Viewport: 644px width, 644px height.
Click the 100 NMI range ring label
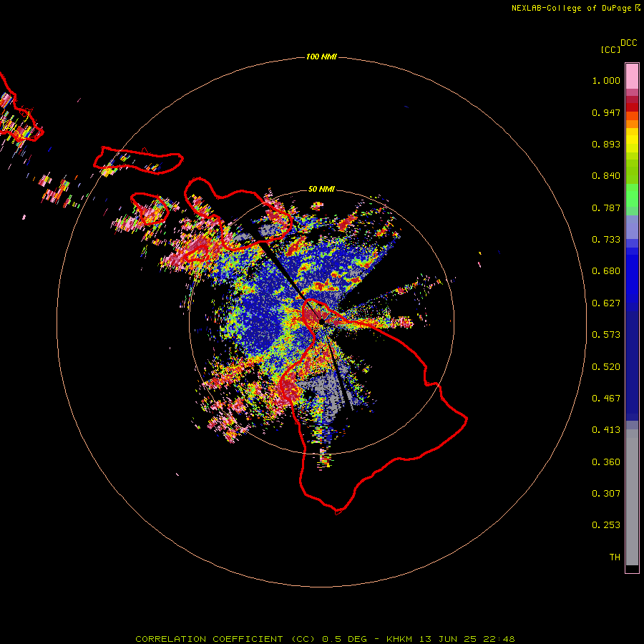[321, 57]
